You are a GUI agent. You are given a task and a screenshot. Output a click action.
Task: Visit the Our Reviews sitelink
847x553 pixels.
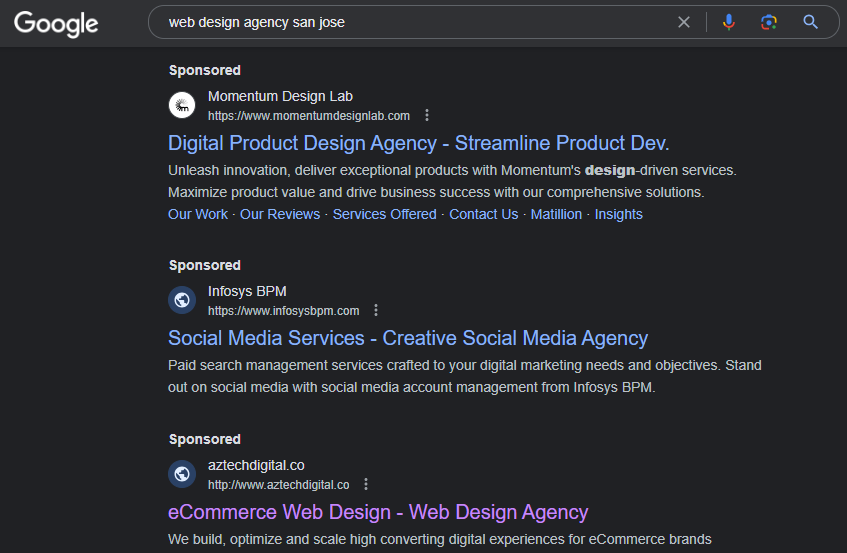[280, 214]
